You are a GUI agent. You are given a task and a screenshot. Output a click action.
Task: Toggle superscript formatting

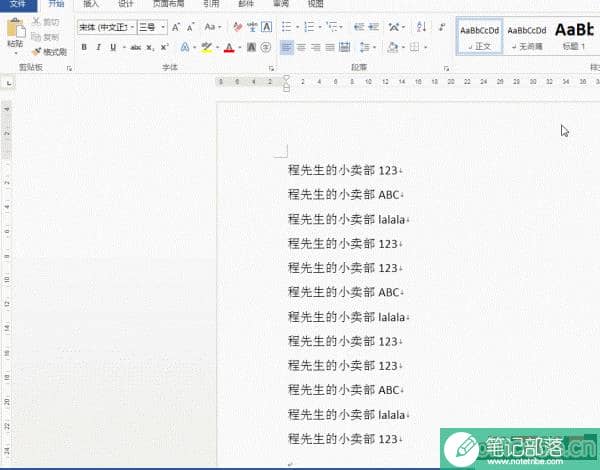point(165,47)
